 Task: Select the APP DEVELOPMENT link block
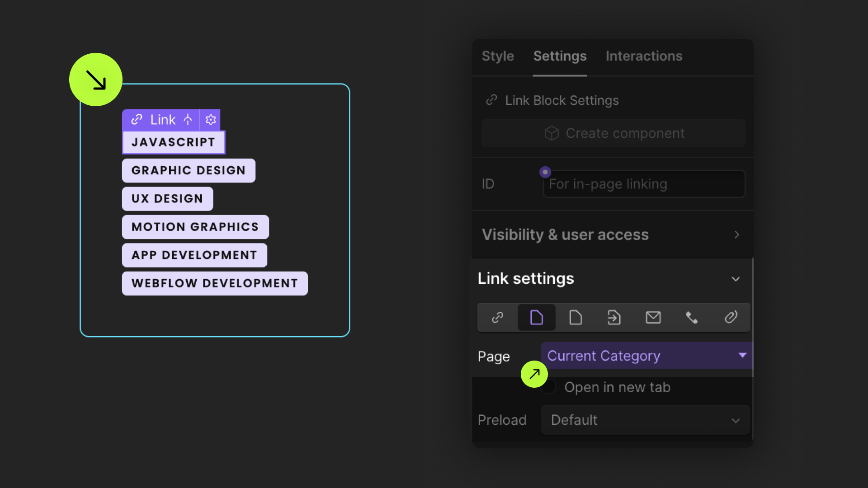(194, 255)
